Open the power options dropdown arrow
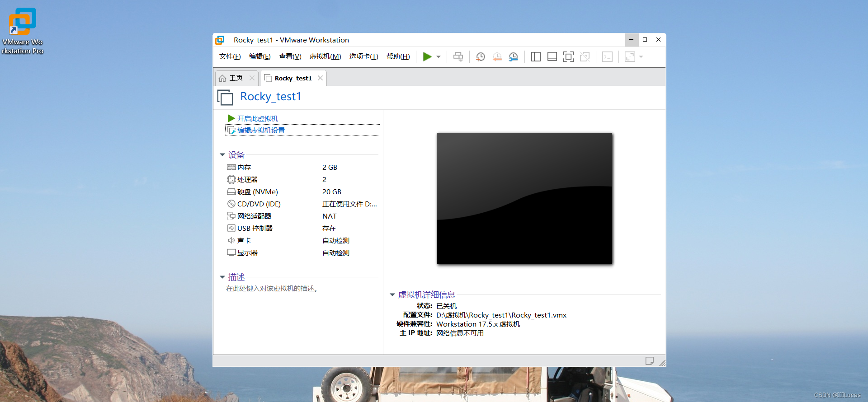Screen dimensions: 868x402 click(439, 57)
